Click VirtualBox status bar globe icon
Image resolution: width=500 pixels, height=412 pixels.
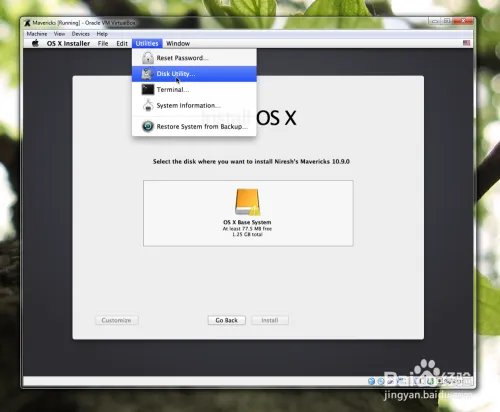(x=371, y=381)
